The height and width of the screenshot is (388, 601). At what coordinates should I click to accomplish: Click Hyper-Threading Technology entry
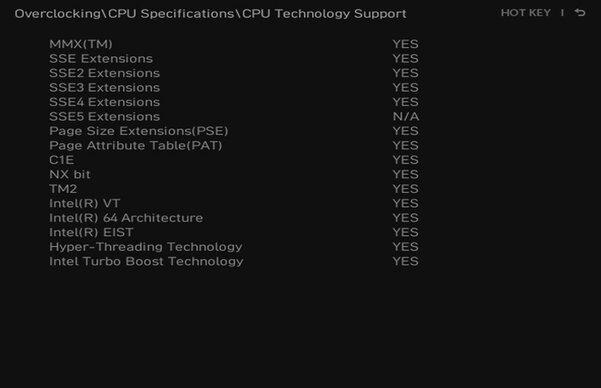(146, 247)
